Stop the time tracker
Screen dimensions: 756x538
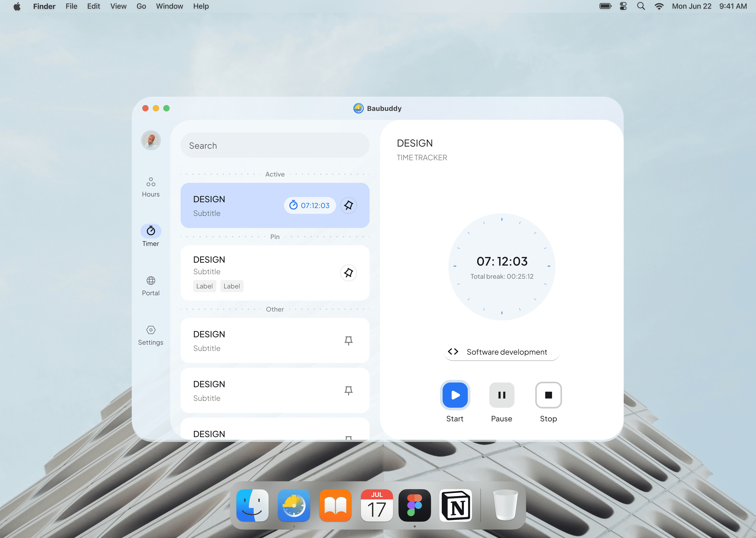[548, 395]
